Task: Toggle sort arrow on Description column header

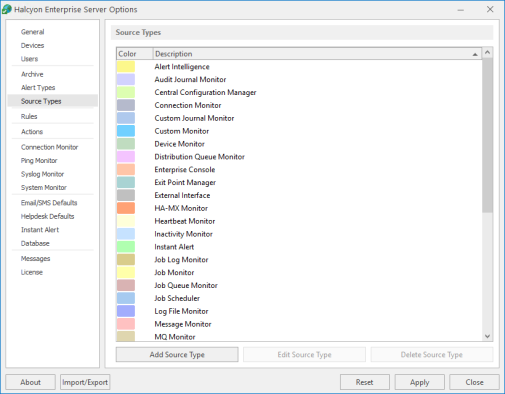Action: pos(475,54)
